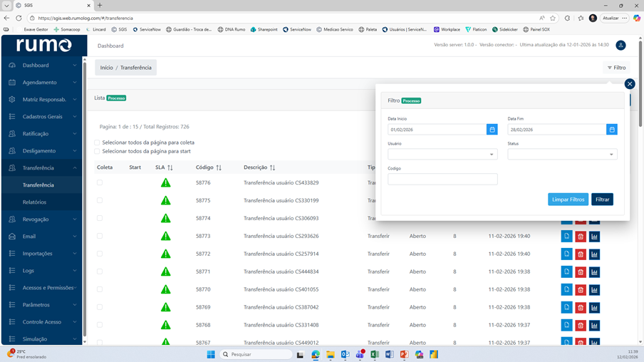
Task: Tick the Coleta checkbox for row 58776
Action: (x=100, y=183)
